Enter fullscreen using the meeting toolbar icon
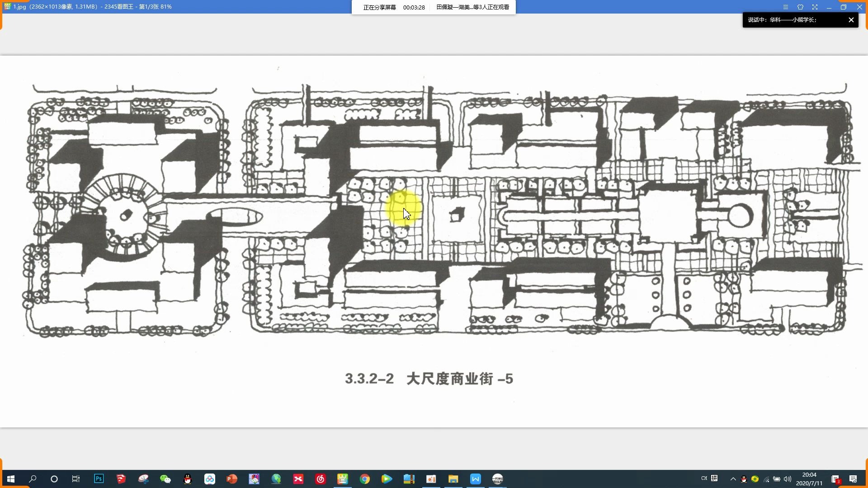 tap(815, 7)
